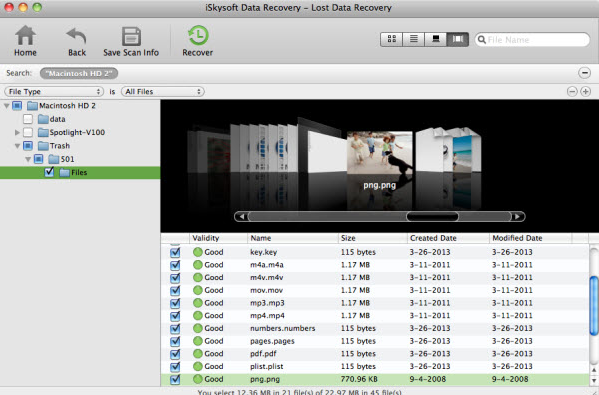The height and width of the screenshot is (395, 599).
Task: Sort by the Size column
Action: pos(373,238)
